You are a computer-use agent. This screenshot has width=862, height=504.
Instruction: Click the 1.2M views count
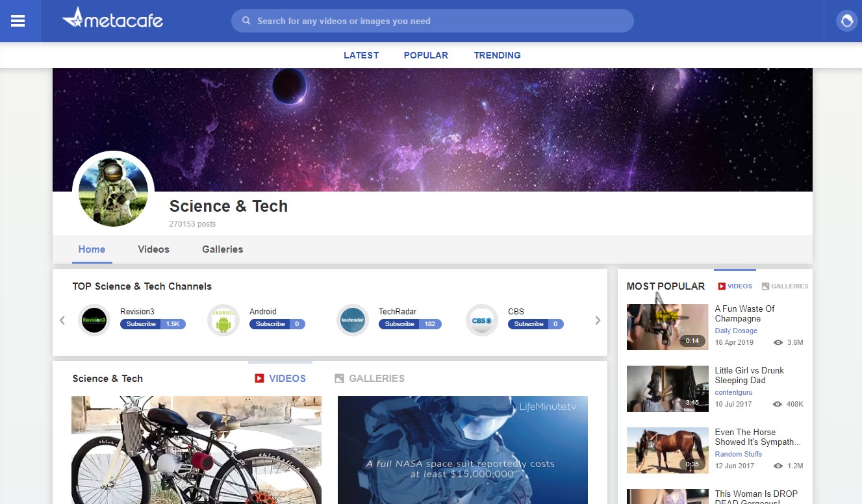(x=795, y=466)
